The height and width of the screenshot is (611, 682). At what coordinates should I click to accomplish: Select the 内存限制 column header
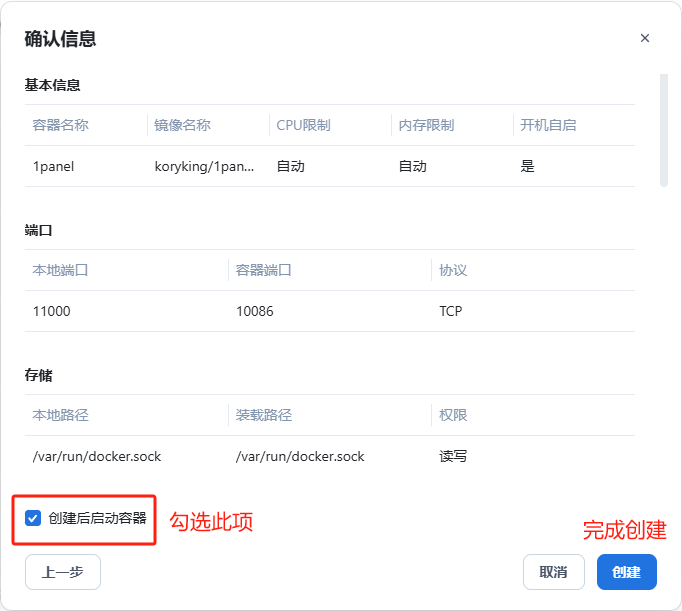(426, 125)
